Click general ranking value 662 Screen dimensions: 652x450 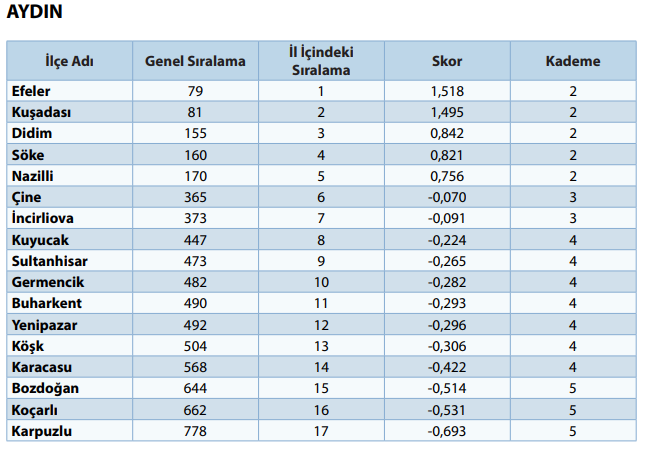[x=195, y=410]
